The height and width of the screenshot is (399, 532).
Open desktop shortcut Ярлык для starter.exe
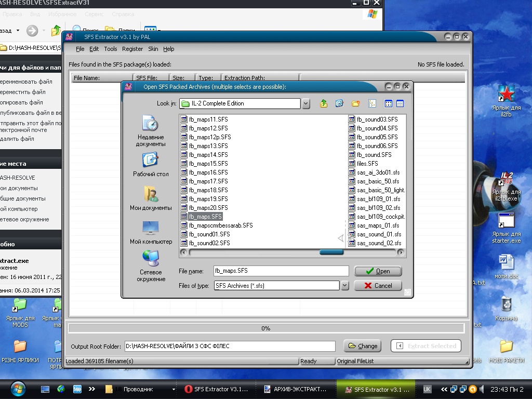pyautogui.click(x=506, y=228)
